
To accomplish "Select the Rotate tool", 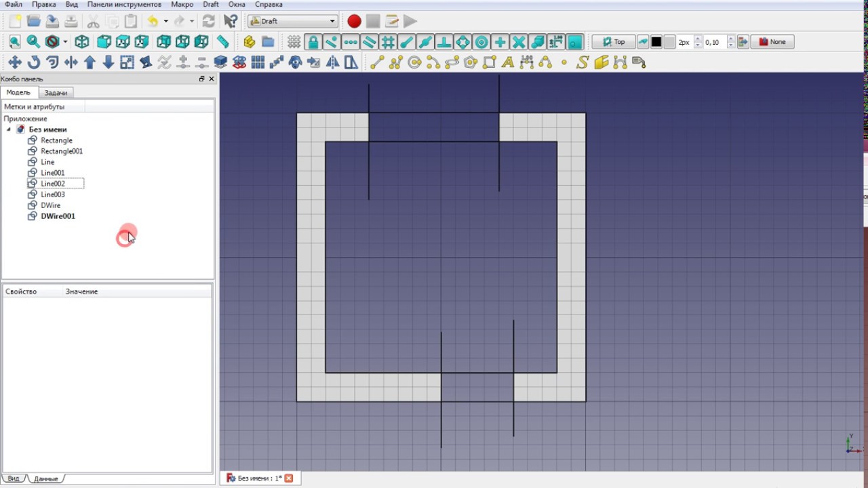I will (33, 62).
